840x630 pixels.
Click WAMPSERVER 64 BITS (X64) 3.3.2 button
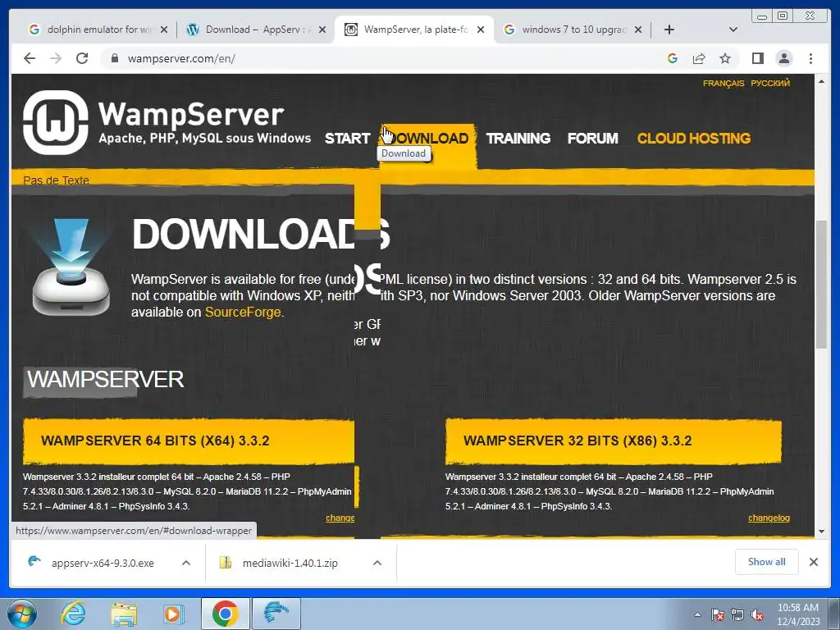pos(189,441)
